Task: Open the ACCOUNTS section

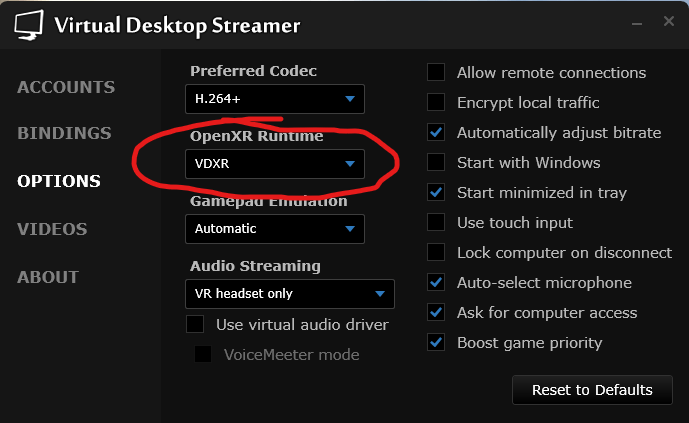Action: (x=66, y=87)
